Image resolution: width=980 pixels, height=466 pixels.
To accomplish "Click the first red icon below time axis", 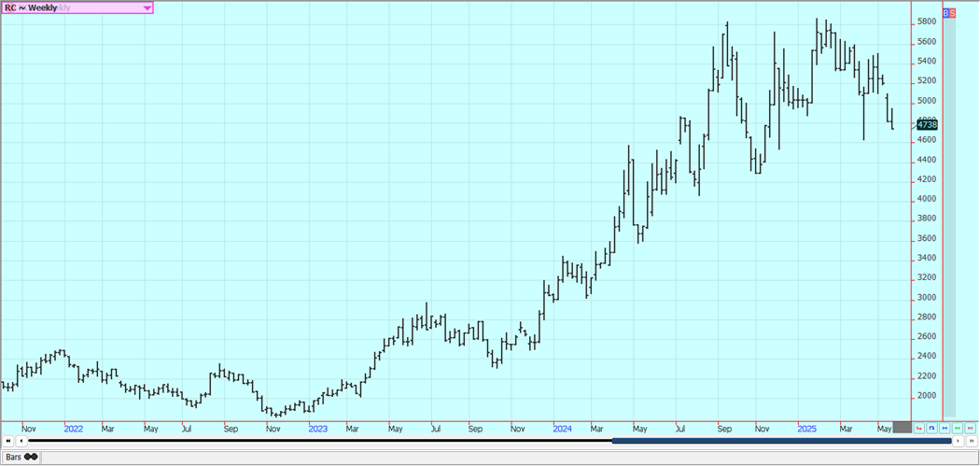I will pyautogui.click(x=919, y=428).
